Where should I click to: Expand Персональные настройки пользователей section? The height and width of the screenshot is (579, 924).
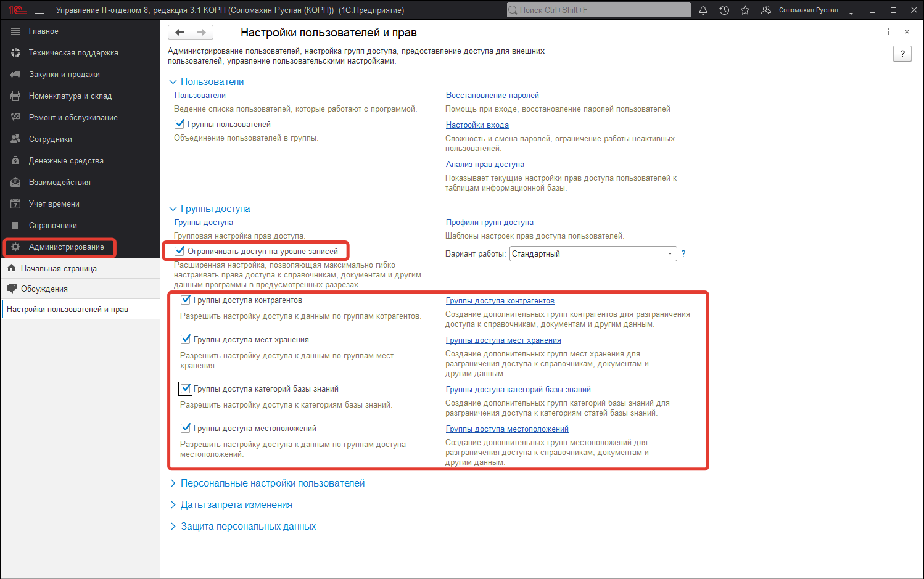pos(272,483)
